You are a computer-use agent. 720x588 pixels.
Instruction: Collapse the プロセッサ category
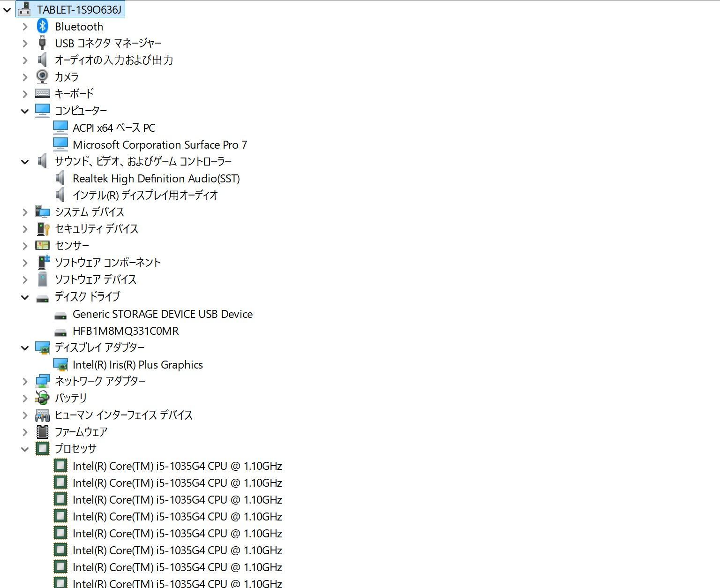(x=25, y=449)
